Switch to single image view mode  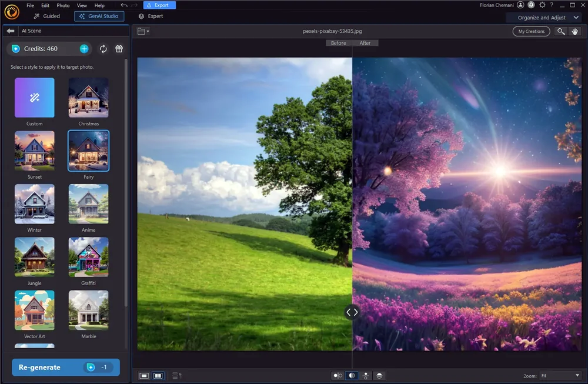coord(144,375)
